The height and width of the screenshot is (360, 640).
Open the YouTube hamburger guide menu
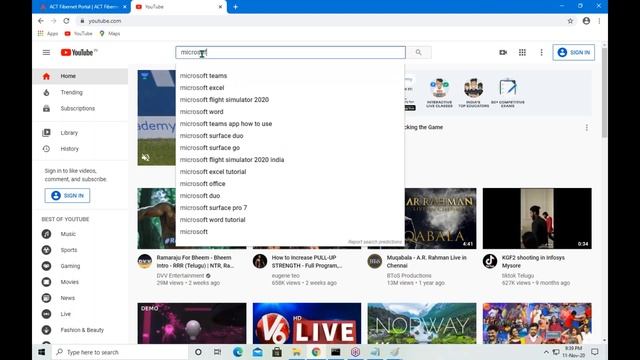click(46, 52)
